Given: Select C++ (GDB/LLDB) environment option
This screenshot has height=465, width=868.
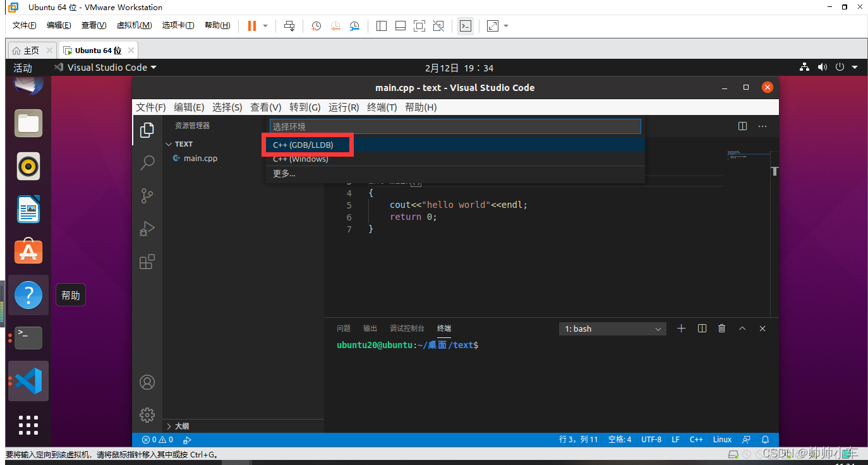Looking at the screenshot, I should (455, 145).
